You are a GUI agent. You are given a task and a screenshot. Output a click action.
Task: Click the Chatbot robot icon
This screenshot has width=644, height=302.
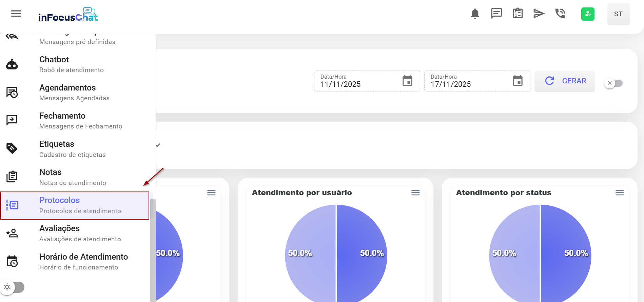[12, 64]
